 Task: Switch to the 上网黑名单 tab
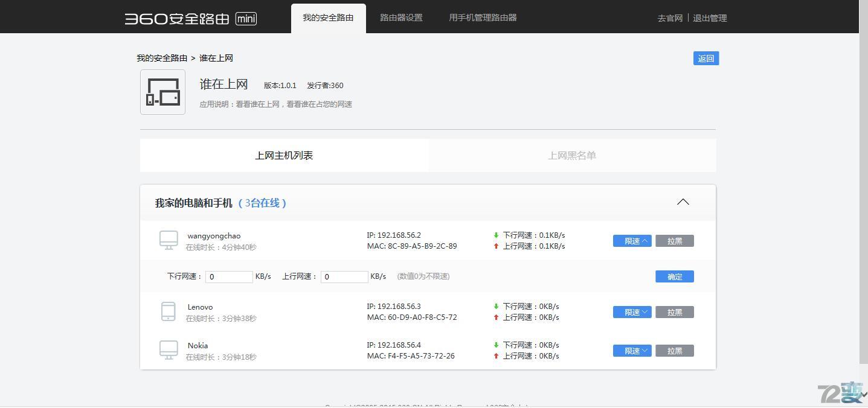(x=571, y=155)
